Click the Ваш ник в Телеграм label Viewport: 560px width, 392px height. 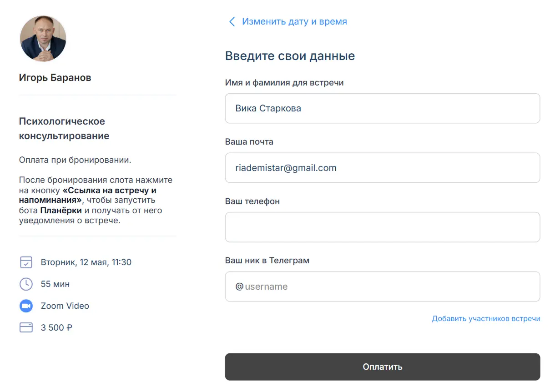click(267, 261)
